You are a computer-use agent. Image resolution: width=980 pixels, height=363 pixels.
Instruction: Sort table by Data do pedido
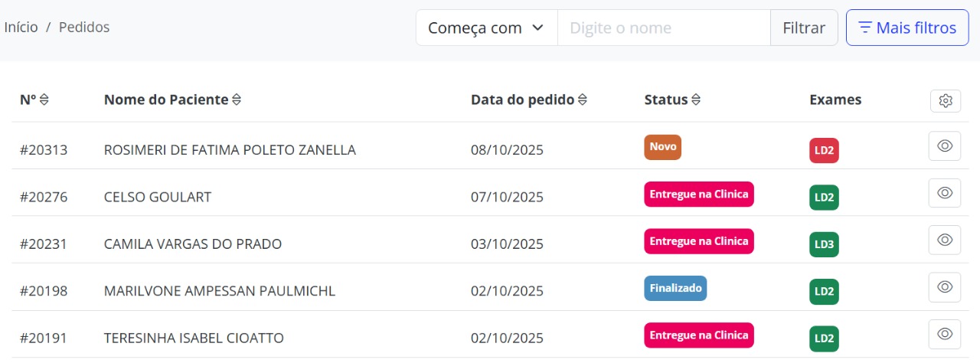[583, 100]
